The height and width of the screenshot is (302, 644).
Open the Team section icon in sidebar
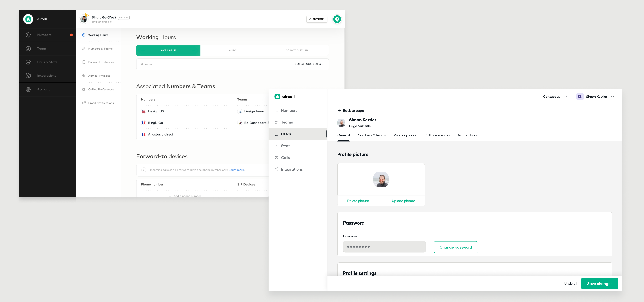28,48
